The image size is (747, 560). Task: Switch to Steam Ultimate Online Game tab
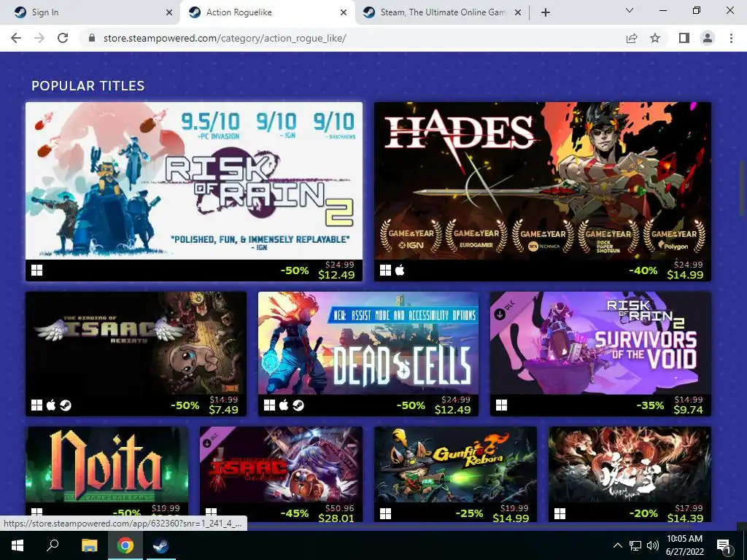point(443,12)
